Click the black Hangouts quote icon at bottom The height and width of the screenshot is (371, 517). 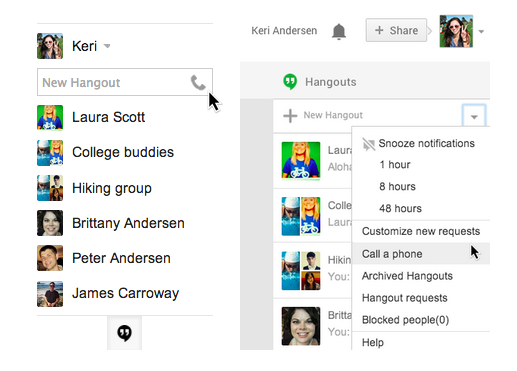coord(124,333)
